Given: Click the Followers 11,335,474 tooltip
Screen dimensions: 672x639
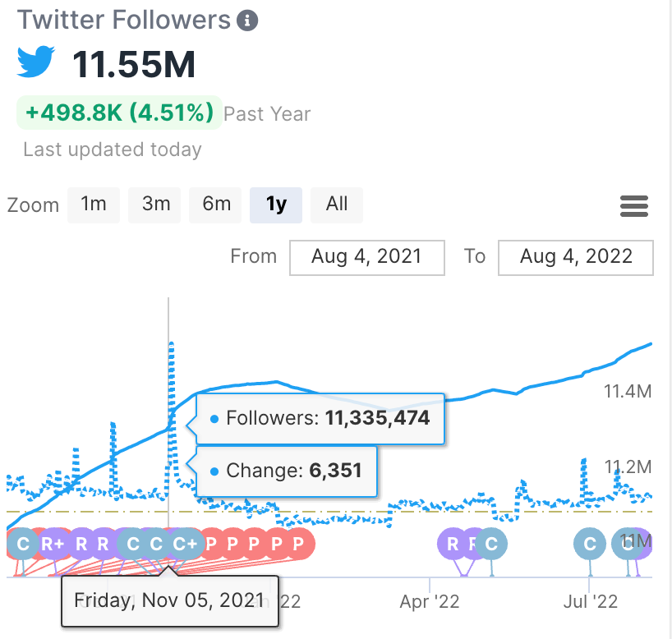Looking at the screenshot, I should click(320, 419).
